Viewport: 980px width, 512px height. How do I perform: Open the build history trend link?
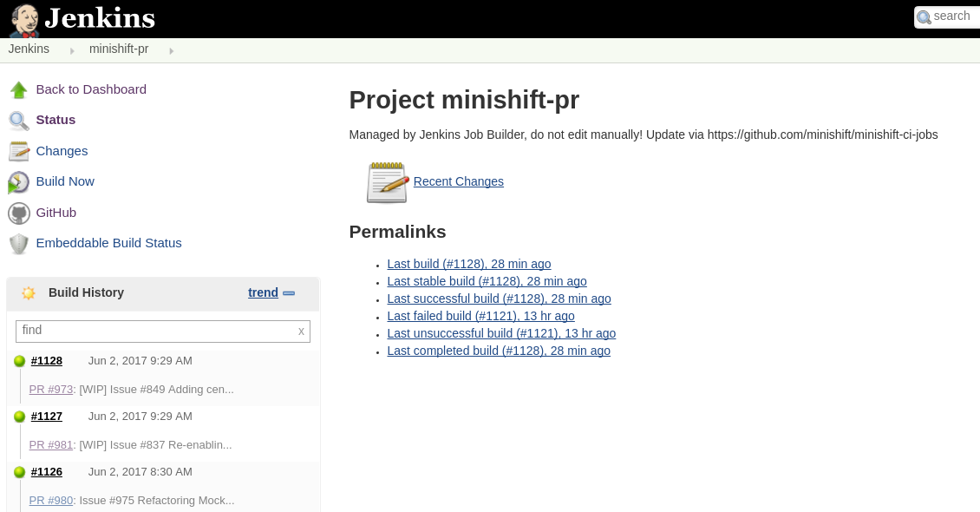coord(263,292)
